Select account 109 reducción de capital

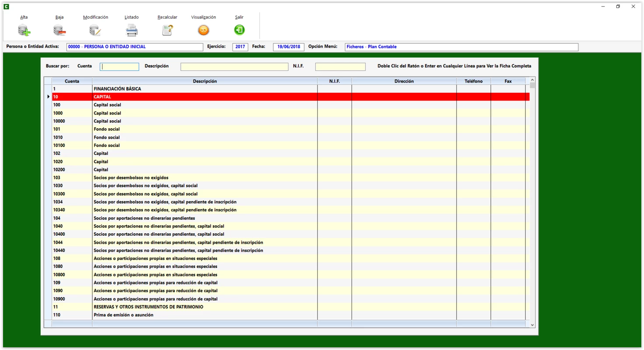290,283
